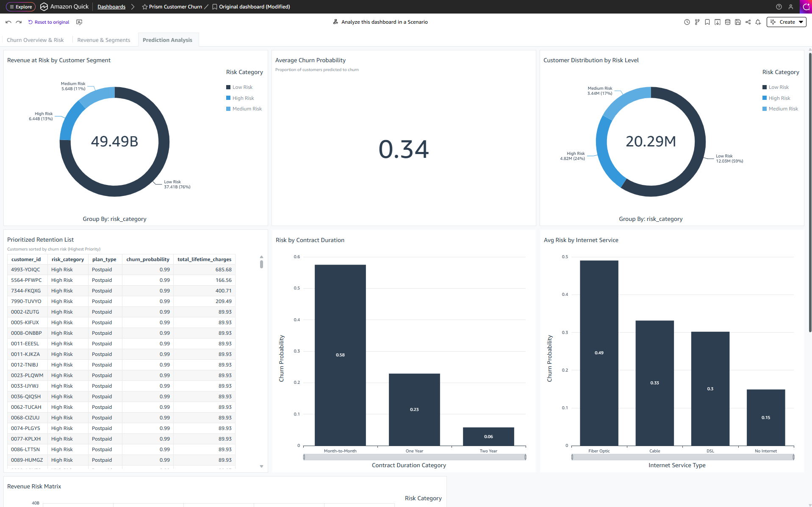Switch to Churn Overview & Risk tab
812x507 pixels.
35,40
